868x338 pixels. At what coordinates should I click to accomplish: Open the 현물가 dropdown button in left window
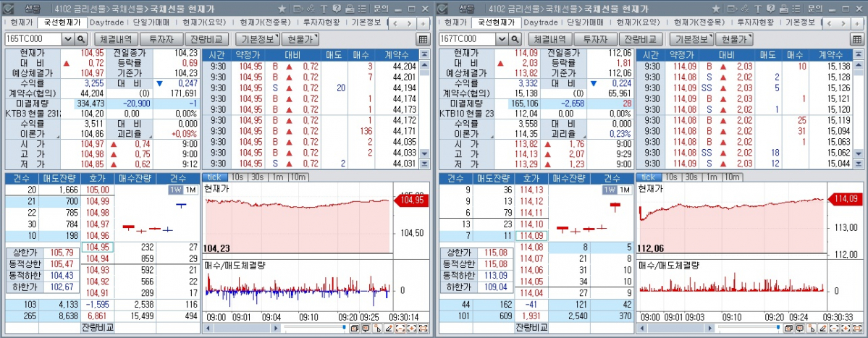pos(300,39)
